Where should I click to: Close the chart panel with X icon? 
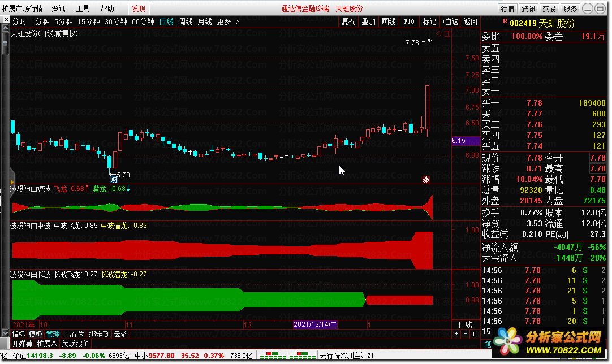click(x=6, y=19)
